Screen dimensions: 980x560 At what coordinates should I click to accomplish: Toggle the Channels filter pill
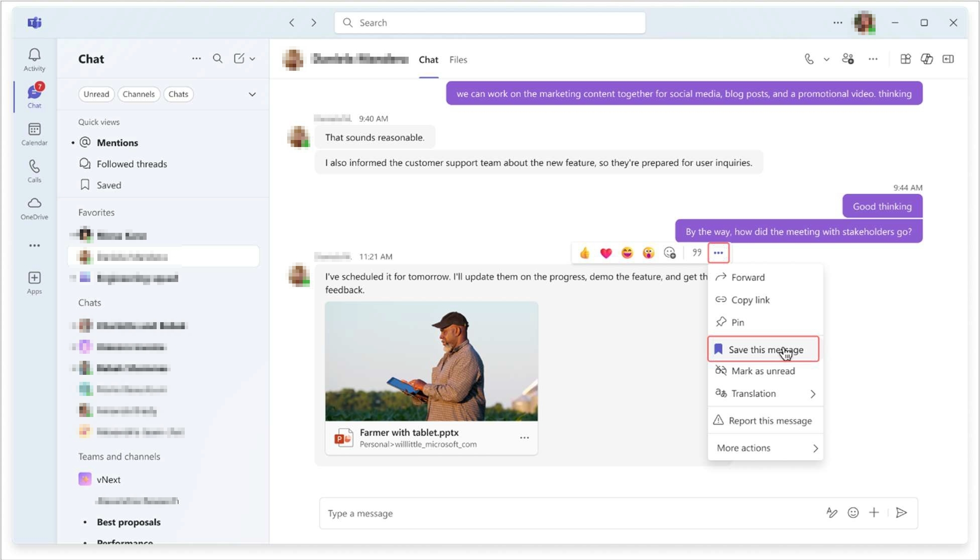139,94
